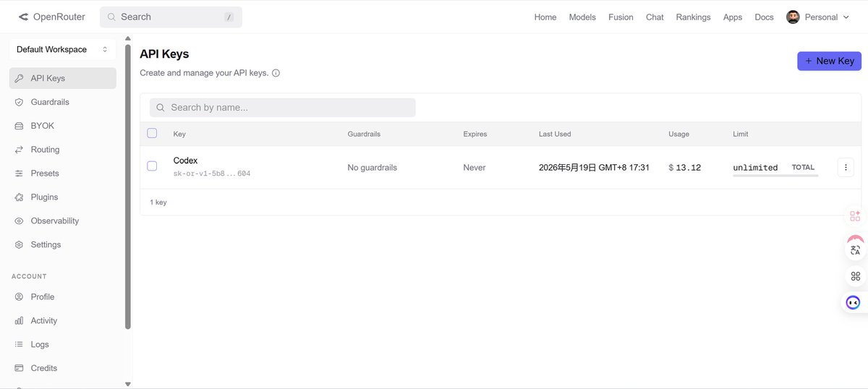Click the Codex key name
This screenshot has width=868, height=389.
tap(185, 161)
